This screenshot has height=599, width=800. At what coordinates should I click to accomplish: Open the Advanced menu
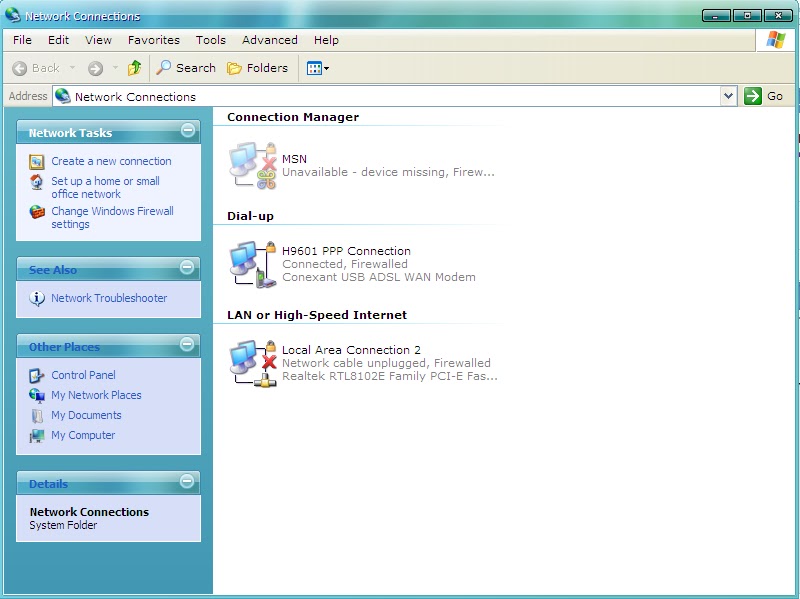coord(270,40)
